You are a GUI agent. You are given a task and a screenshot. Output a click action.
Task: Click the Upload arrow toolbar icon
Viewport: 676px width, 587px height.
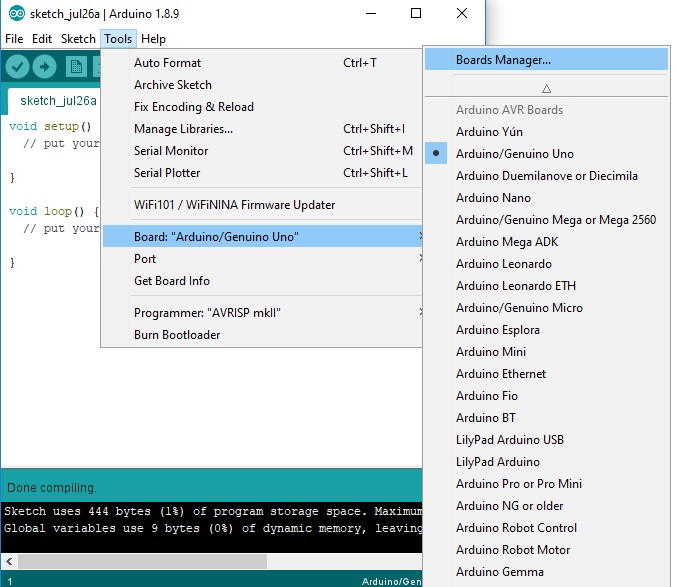coord(44,67)
